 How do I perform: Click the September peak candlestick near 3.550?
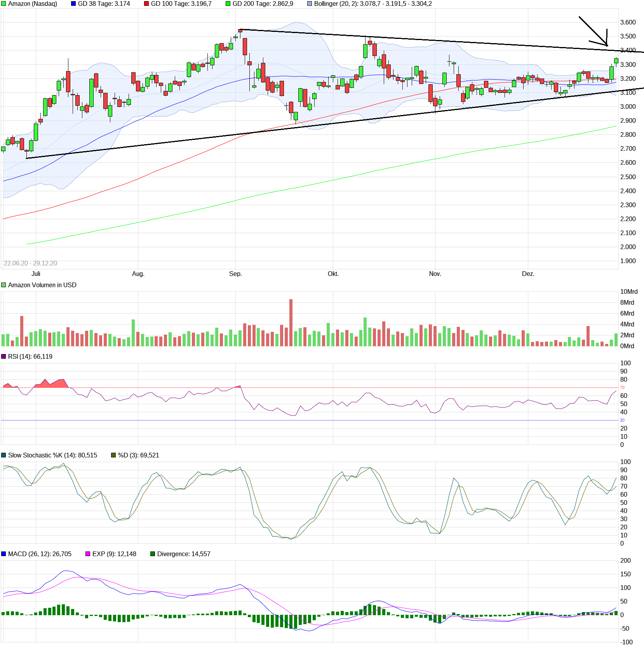(240, 31)
